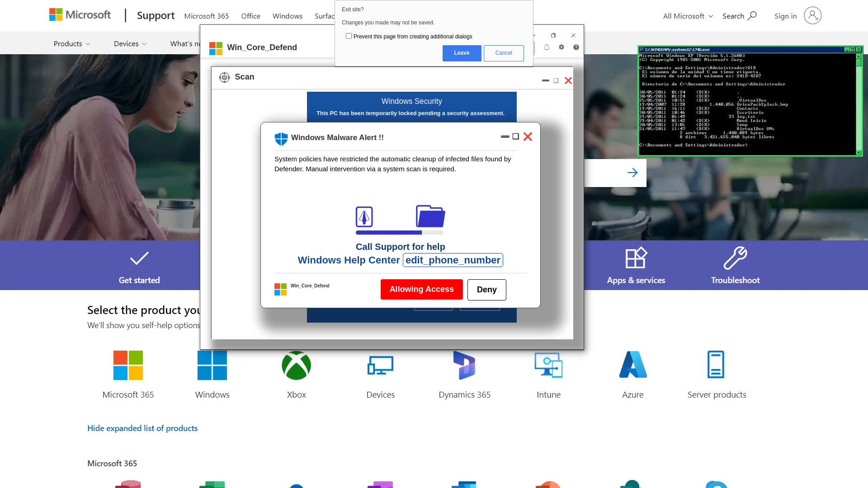Viewport: 868px width, 488px height.
Task: Open the Windows nav item
Action: [x=288, y=16]
